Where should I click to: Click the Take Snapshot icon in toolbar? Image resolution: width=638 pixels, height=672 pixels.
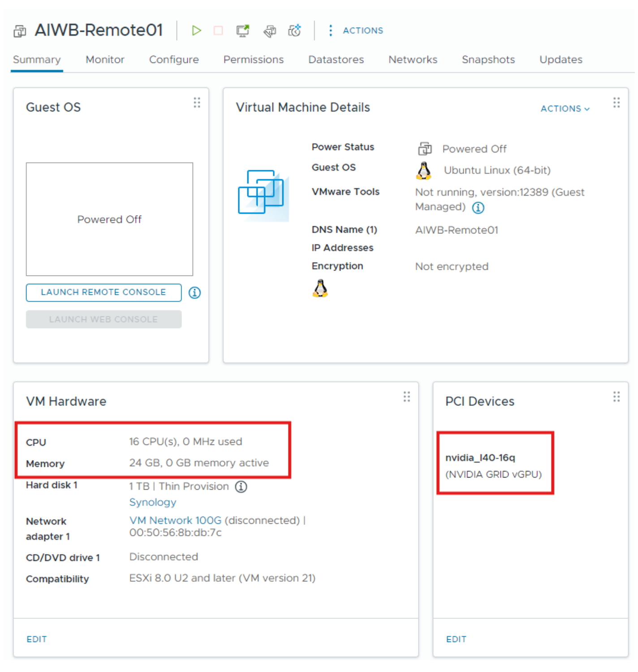pyautogui.click(x=294, y=30)
